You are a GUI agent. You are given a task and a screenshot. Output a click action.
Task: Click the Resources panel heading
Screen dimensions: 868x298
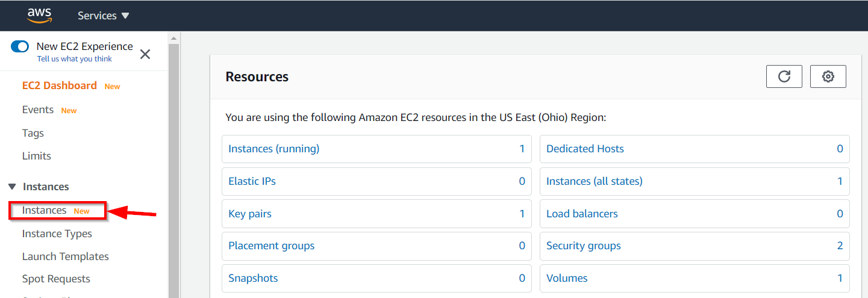257,76
